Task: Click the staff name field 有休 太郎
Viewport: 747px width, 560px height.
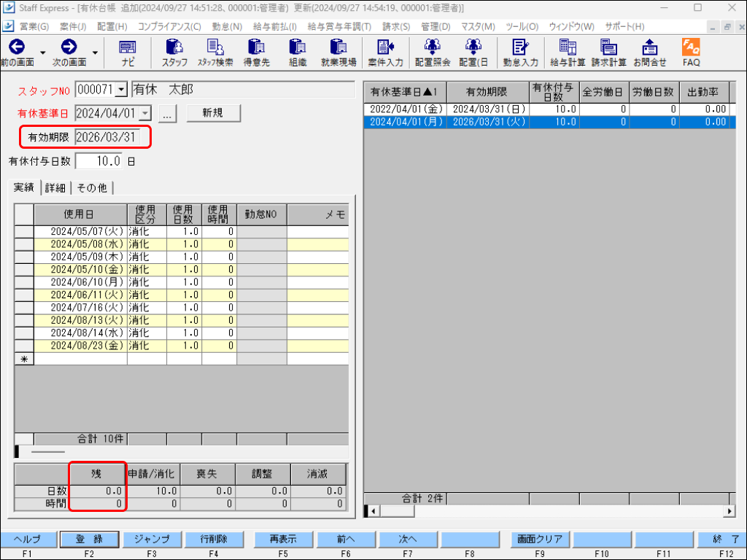Action: [243, 90]
